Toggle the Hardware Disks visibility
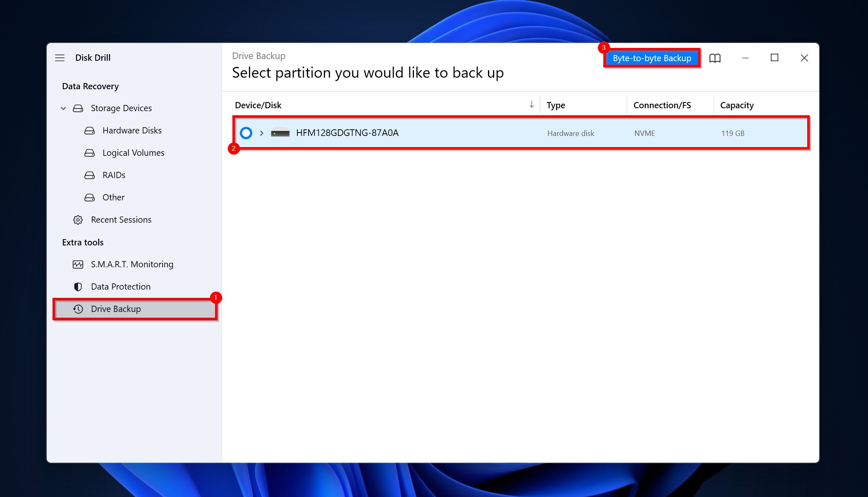Viewport: 868px width, 497px height. pos(132,130)
